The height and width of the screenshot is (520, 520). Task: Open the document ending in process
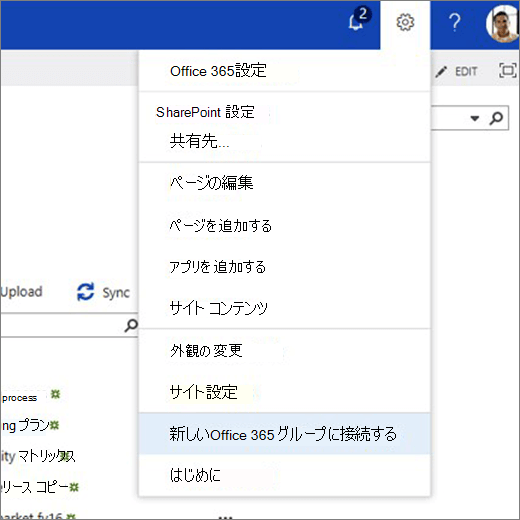click(19, 398)
